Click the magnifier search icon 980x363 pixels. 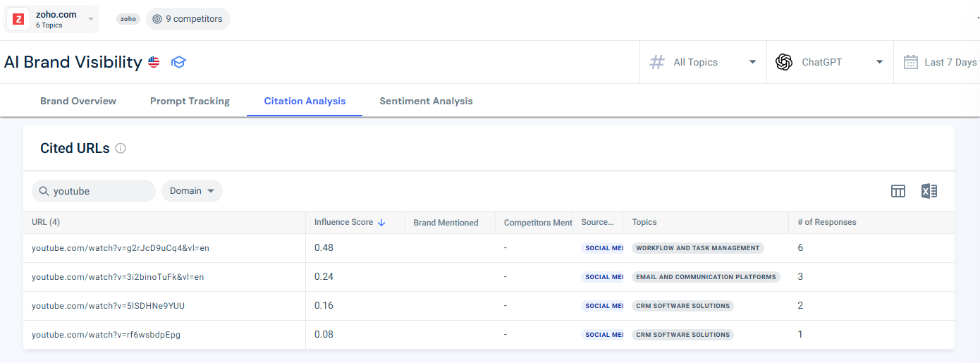pos(44,191)
